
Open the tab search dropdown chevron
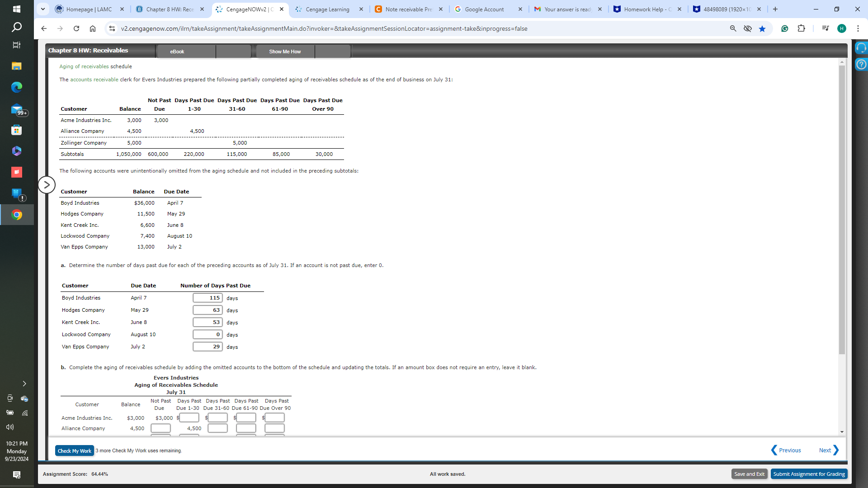click(42, 9)
